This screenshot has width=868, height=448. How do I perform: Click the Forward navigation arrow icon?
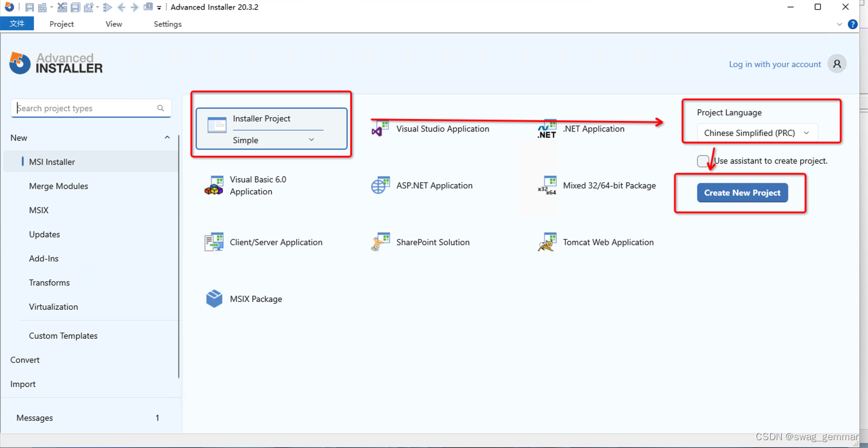135,7
